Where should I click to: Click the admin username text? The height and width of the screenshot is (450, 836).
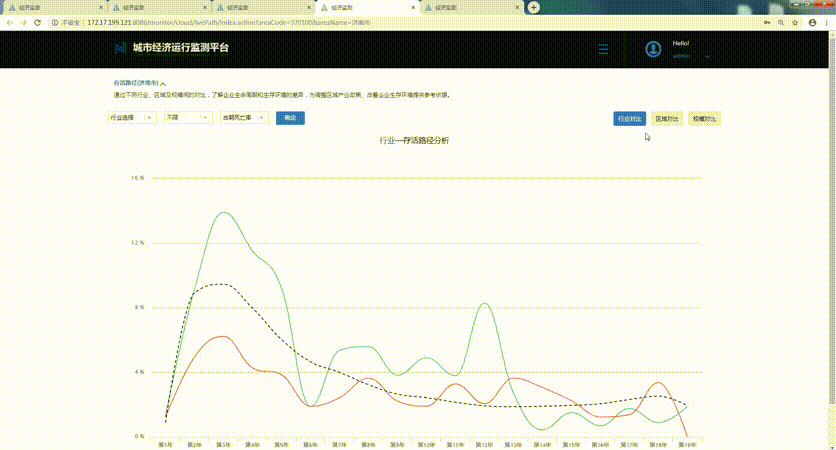coord(681,56)
